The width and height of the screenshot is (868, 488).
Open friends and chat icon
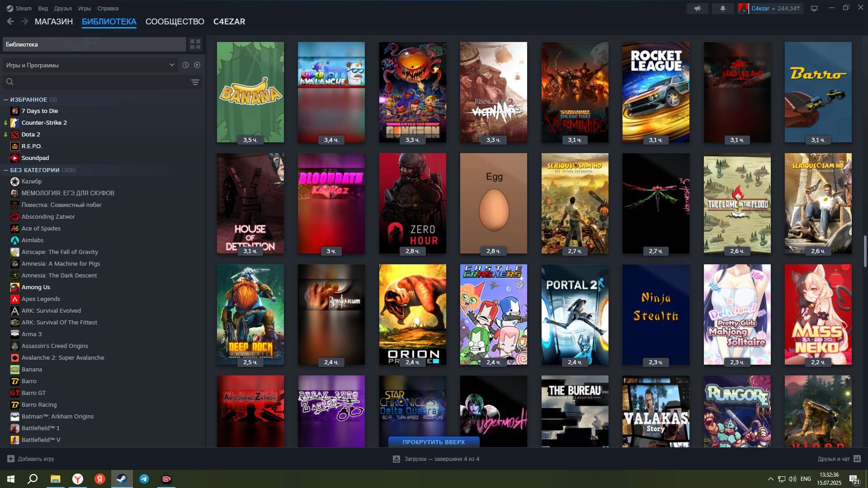point(857,459)
